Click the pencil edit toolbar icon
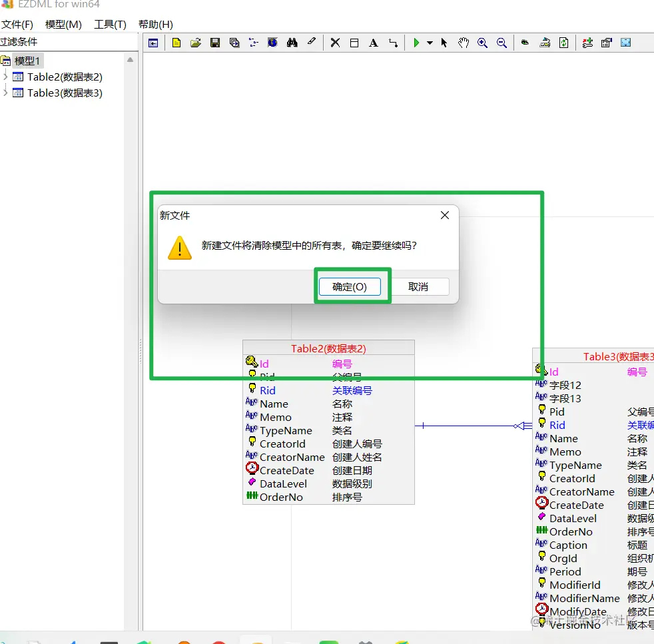 tap(312, 42)
